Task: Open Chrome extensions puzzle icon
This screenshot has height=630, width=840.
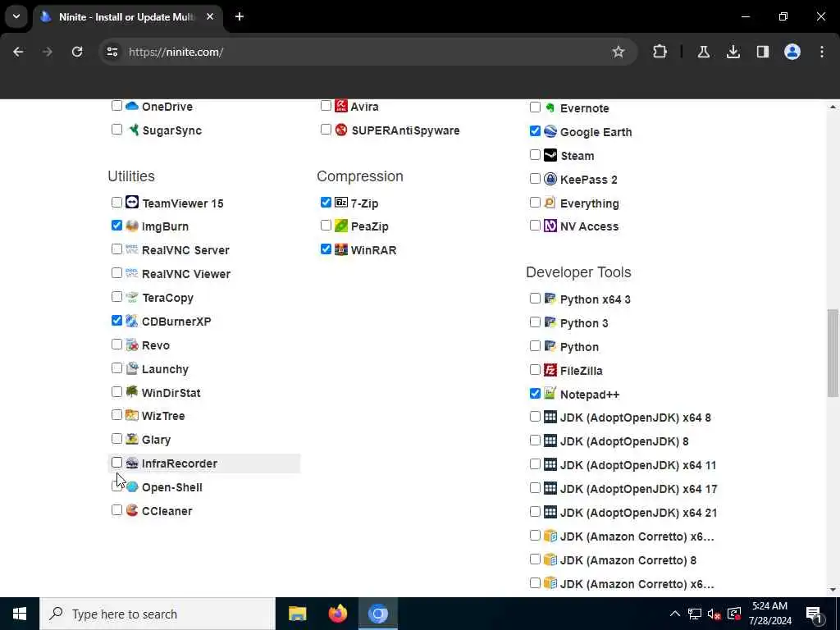Action: (660, 52)
